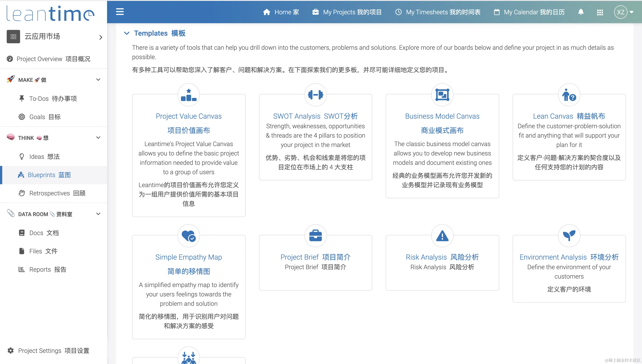This screenshot has height=364, width=642.
Task: Click the Simple Empathy Map heart icon
Action: click(188, 236)
